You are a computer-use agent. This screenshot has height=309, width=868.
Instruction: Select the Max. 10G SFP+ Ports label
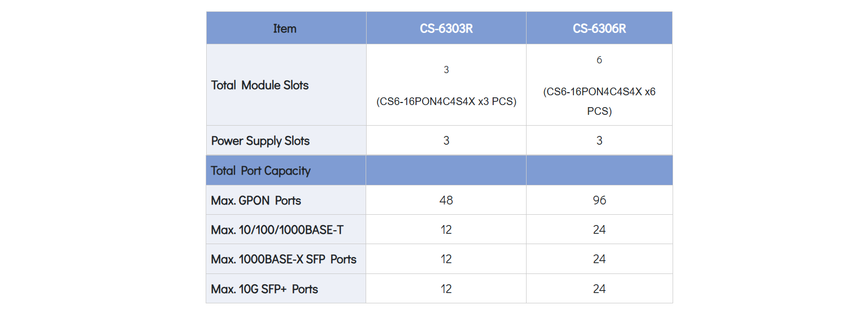click(264, 289)
